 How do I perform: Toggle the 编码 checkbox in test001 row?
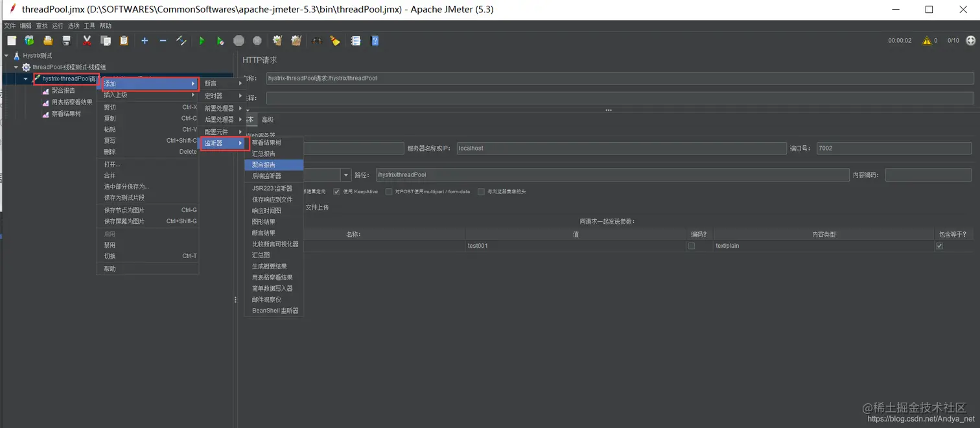click(x=692, y=246)
